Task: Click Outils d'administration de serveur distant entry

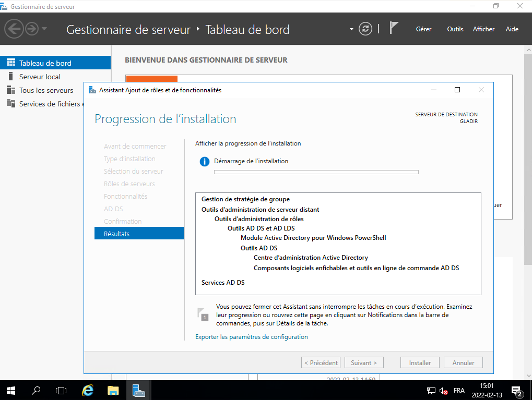Action: [260, 210]
